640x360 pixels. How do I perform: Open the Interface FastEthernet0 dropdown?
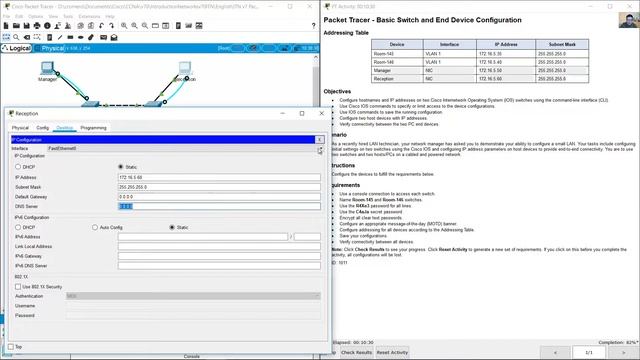pyautogui.click(x=184, y=149)
